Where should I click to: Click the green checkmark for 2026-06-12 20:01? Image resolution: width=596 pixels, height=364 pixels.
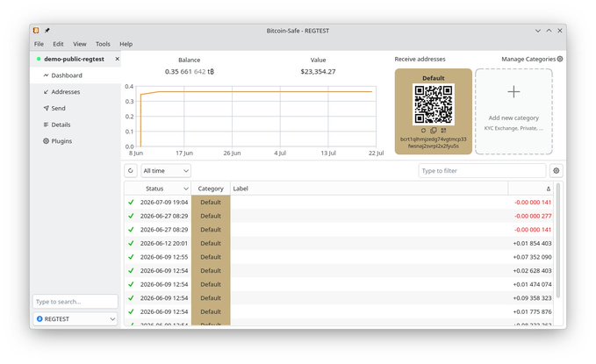coord(131,243)
